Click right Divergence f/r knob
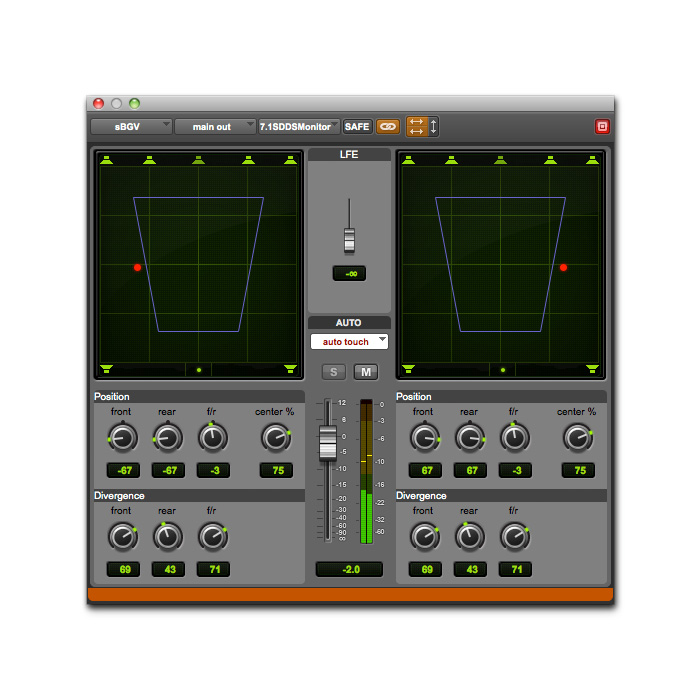 click(515, 537)
